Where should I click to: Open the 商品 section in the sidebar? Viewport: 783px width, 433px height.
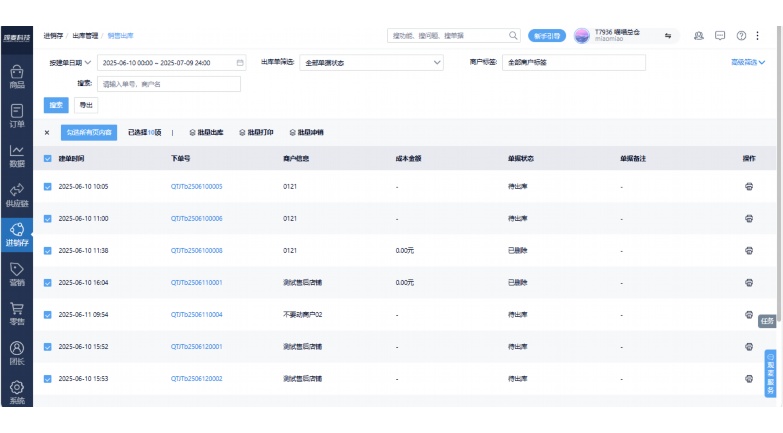(x=16, y=77)
